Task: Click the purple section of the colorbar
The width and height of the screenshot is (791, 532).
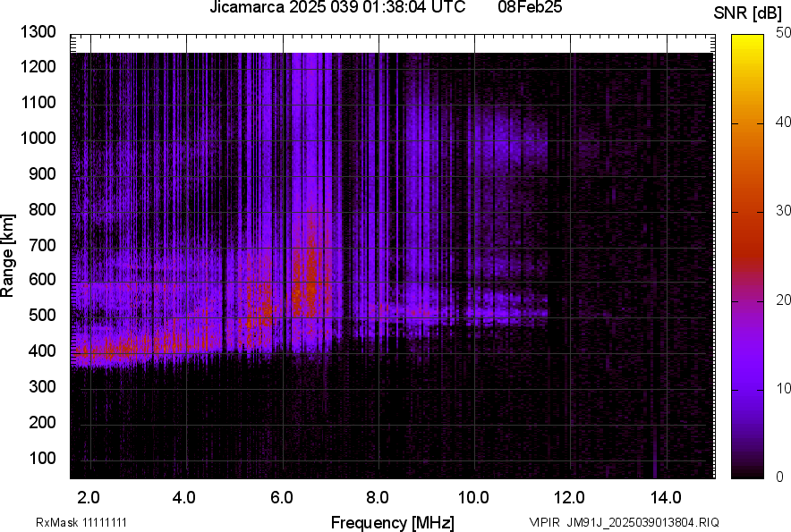Action: (x=747, y=384)
